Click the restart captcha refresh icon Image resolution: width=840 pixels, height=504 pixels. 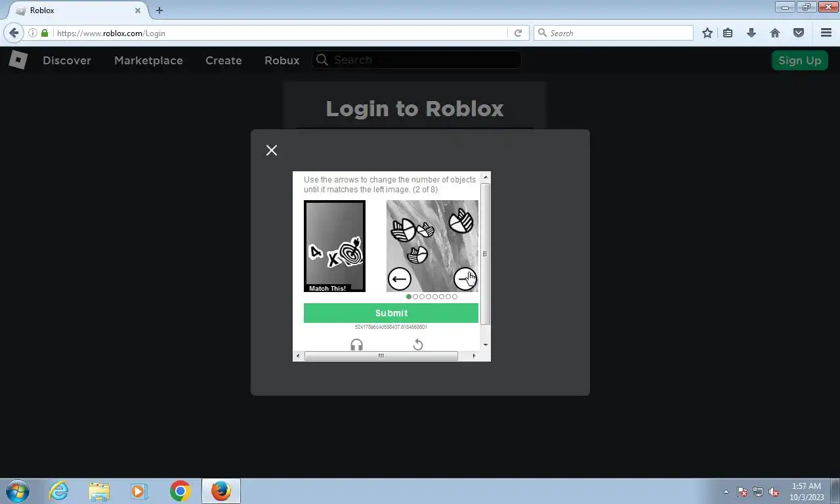coord(418,345)
